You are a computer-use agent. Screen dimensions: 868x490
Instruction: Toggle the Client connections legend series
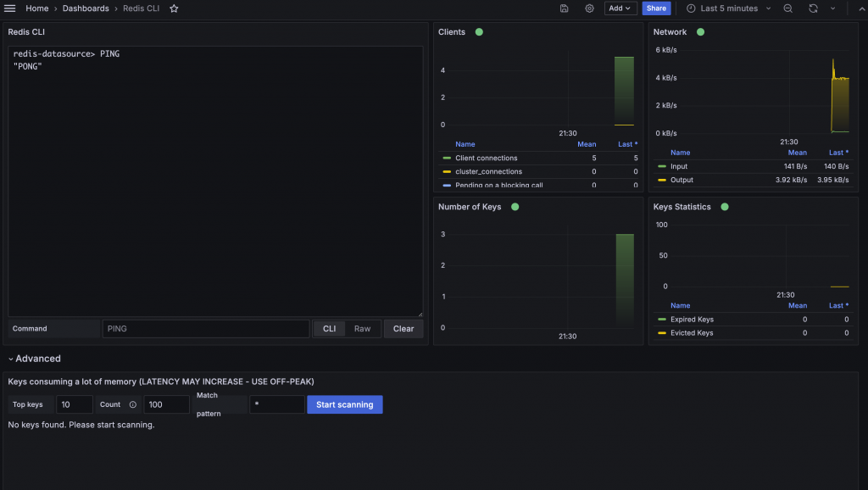tap(486, 158)
